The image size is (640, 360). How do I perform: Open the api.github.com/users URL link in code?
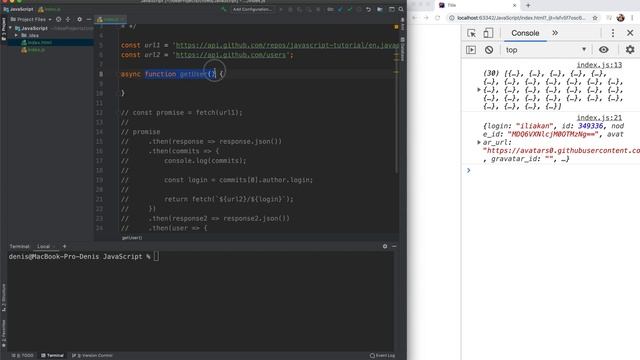point(231,55)
